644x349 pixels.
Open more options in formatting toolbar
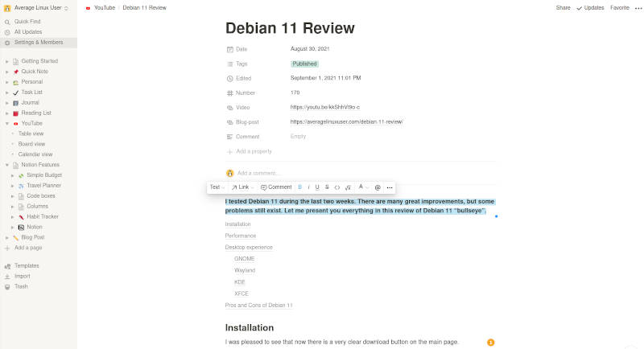(x=390, y=187)
